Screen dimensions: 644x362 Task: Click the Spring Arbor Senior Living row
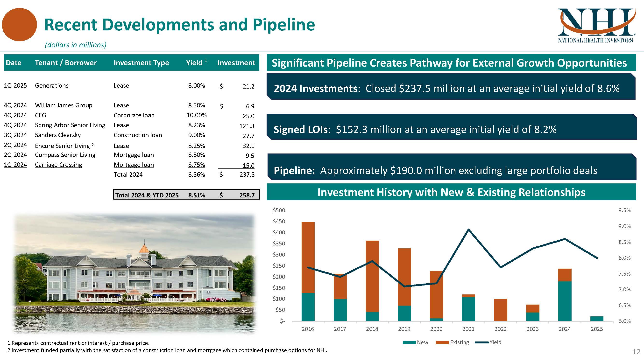point(70,125)
